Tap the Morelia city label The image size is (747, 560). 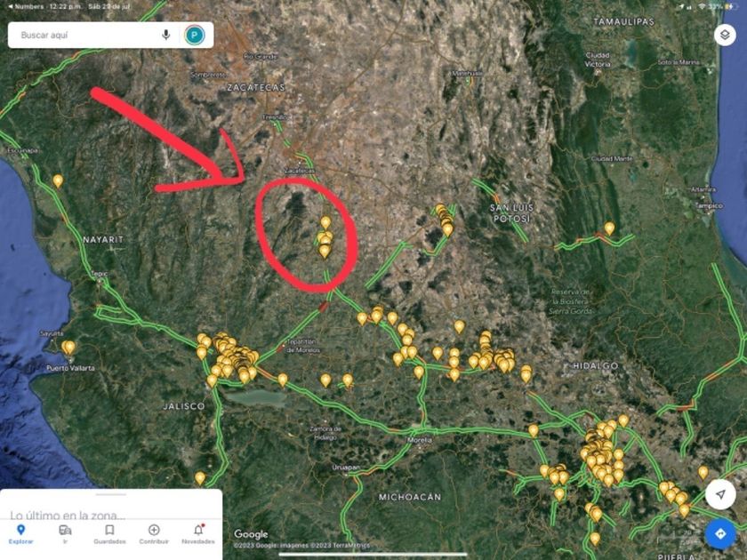(x=420, y=440)
